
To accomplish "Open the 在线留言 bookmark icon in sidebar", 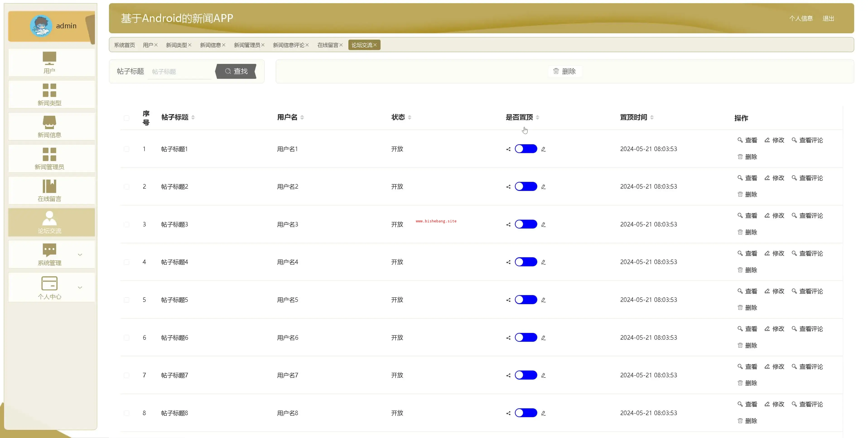I will coord(49,186).
